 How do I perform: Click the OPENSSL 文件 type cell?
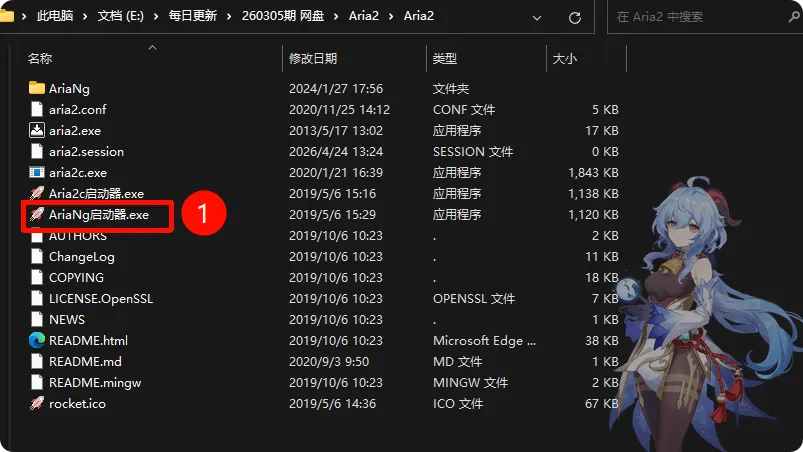pyautogui.click(x=474, y=298)
